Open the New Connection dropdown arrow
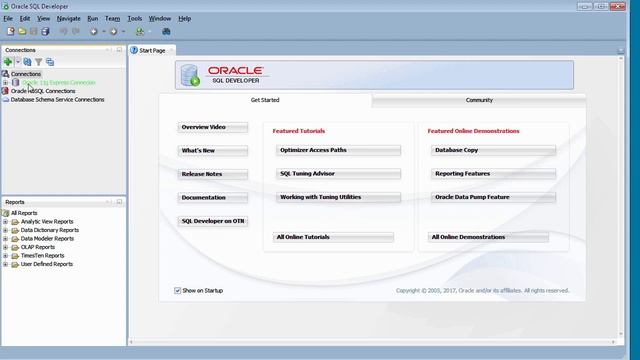This screenshot has height=360, width=640. [x=18, y=62]
